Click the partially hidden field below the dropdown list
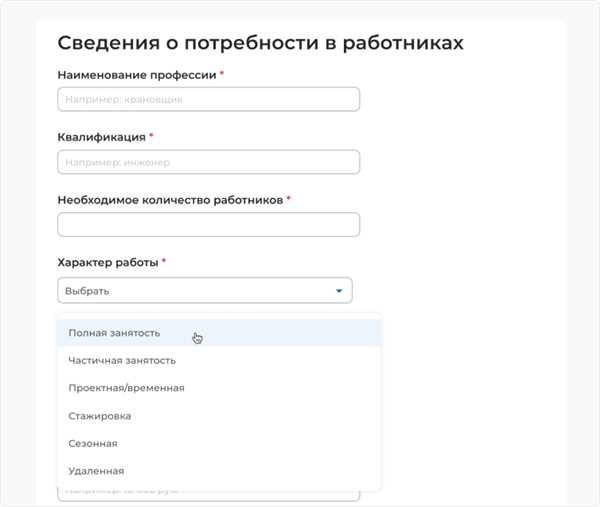This screenshot has height=507, width=600. point(209,496)
